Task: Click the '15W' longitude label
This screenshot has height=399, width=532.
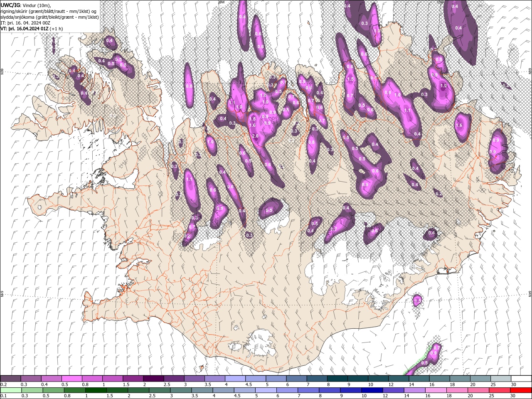Action: click(441, 2)
